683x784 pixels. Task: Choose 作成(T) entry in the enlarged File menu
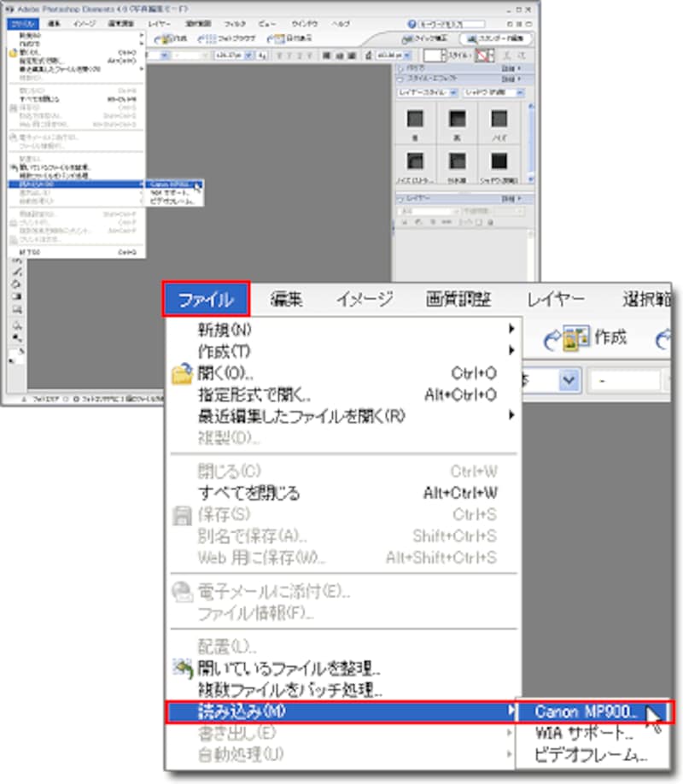[344, 351]
